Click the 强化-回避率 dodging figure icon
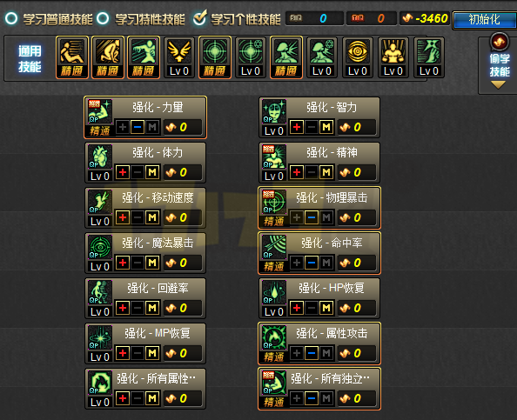 coord(100,292)
